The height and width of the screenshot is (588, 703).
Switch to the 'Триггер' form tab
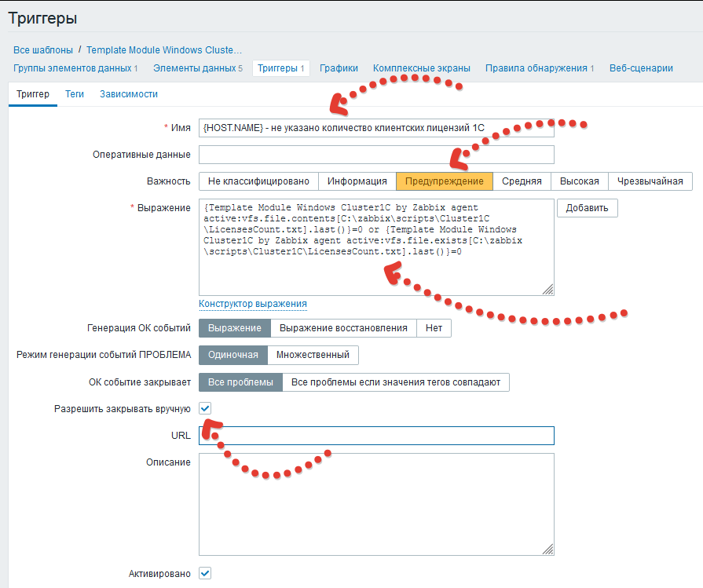click(x=33, y=94)
